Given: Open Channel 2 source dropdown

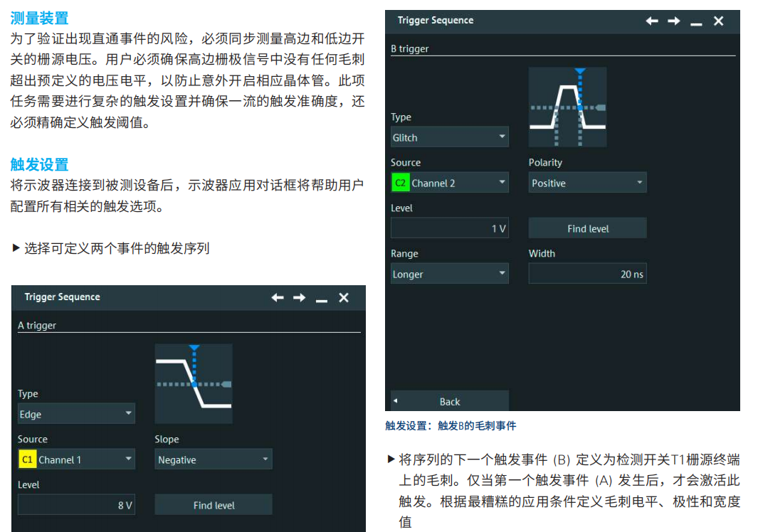Looking at the screenshot, I should pyautogui.click(x=450, y=183).
